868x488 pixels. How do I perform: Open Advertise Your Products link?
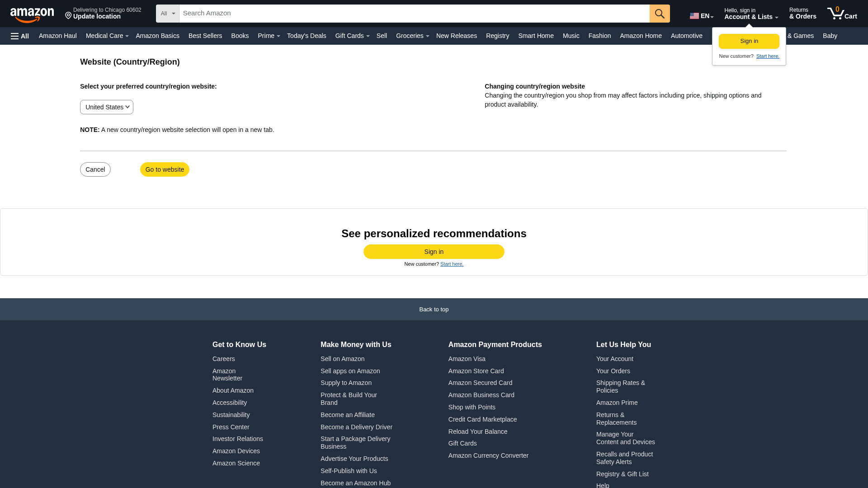[x=354, y=459]
